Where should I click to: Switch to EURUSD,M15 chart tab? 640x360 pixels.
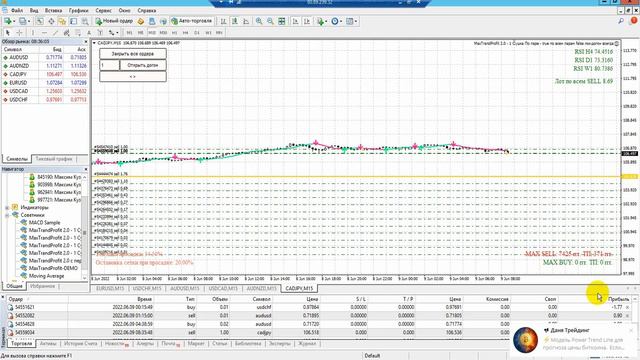[x=110, y=288]
